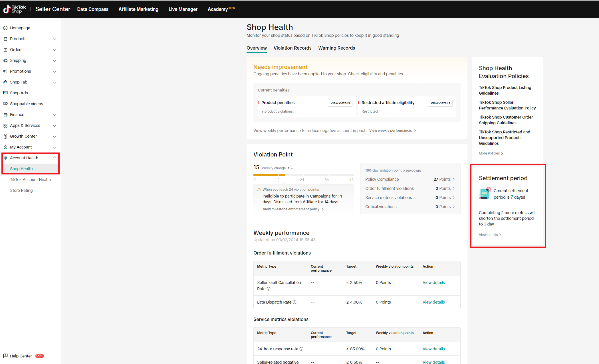Click the Late Dispatch Rate help icon
The image size is (599, 364).
(x=295, y=302)
